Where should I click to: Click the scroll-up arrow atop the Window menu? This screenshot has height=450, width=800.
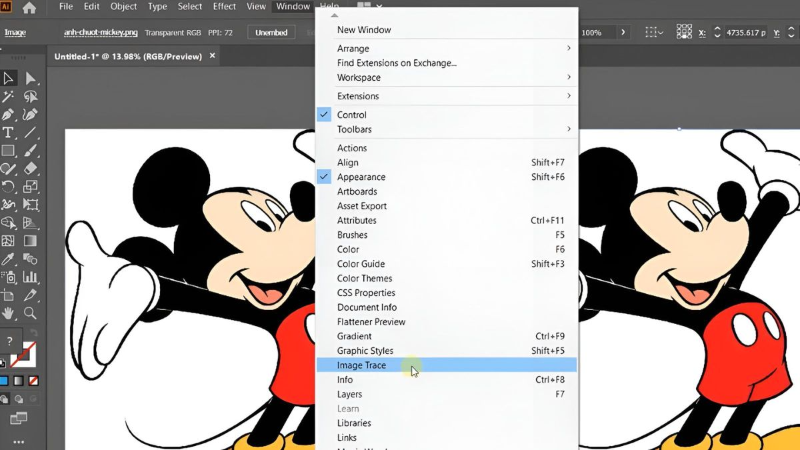334,15
